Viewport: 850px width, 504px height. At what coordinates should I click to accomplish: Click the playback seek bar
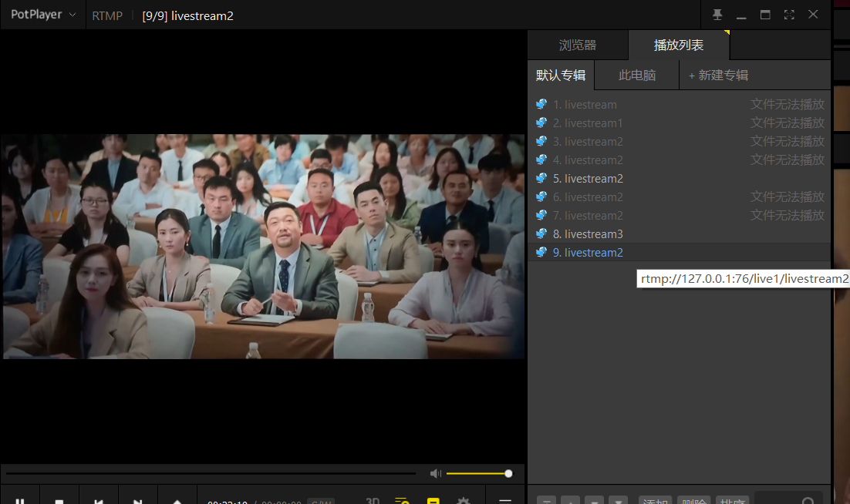coord(211,474)
